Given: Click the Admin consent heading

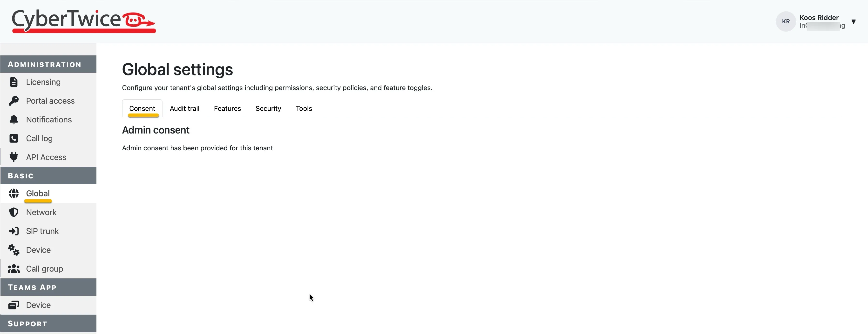Looking at the screenshot, I should click(x=156, y=130).
